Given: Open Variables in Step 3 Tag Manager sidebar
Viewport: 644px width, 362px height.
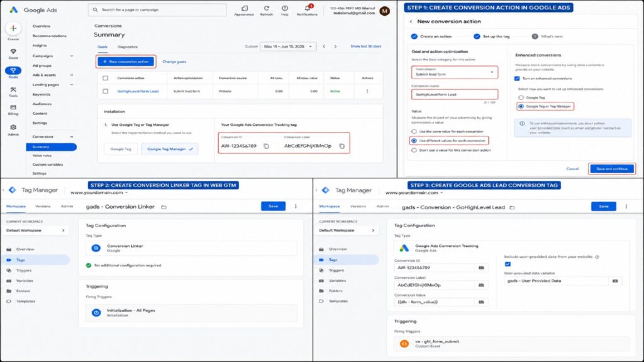Looking at the screenshot, I should click(x=337, y=281).
